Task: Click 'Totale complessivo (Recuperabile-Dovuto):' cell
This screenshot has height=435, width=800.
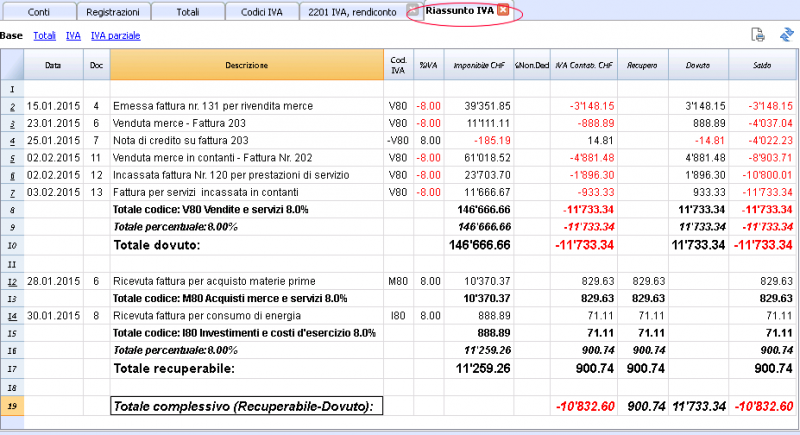Action: point(246,406)
